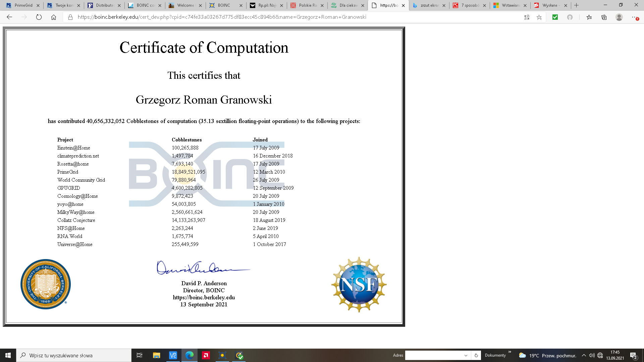Open the Collections panel
The image size is (644, 362).
tap(604, 17)
